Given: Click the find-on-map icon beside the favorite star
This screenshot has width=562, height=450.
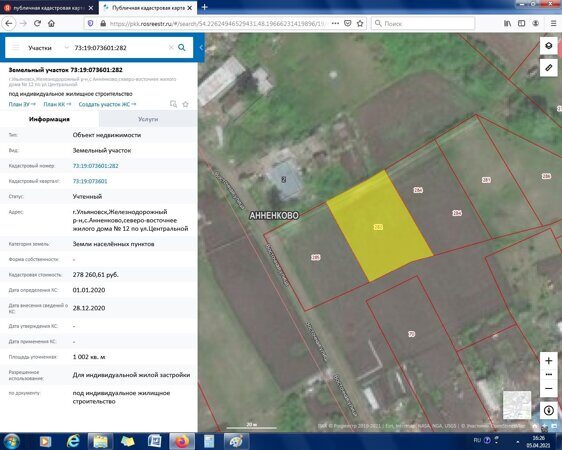Looking at the screenshot, I should point(173,104).
